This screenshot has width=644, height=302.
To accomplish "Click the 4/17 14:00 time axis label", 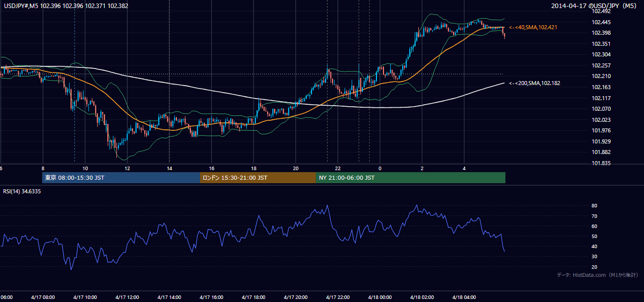I will pos(169,297).
